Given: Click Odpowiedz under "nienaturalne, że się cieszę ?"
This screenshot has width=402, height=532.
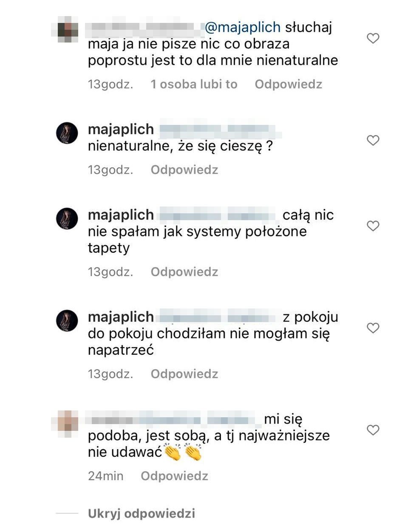Looking at the screenshot, I should pos(184,170).
